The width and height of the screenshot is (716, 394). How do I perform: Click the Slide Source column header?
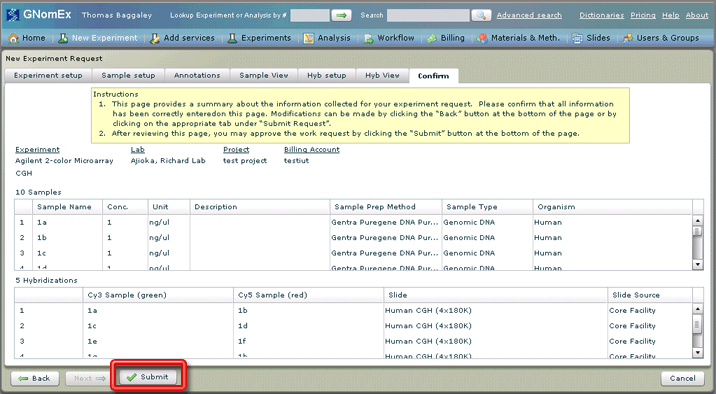pos(650,295)
